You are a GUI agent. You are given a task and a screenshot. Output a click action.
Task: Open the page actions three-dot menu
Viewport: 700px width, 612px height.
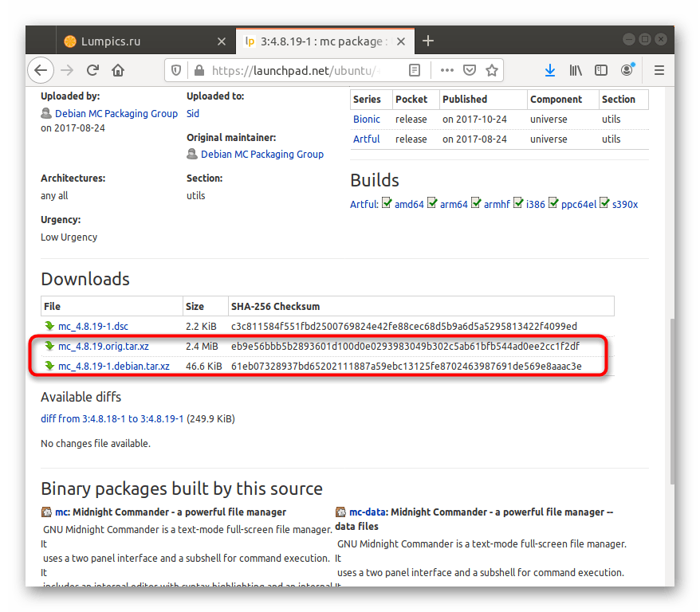[x=446, y=70]
